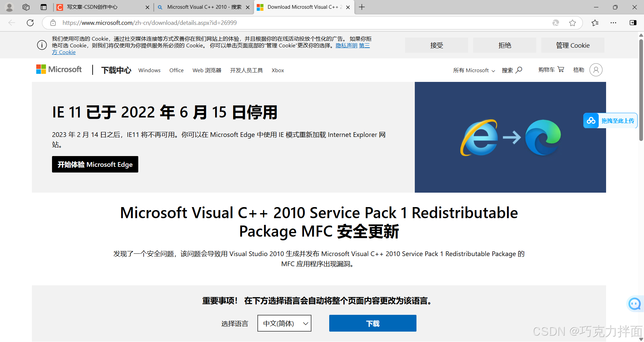
Task: Click the IE to Edge banner image
Action: click(510, 137)
